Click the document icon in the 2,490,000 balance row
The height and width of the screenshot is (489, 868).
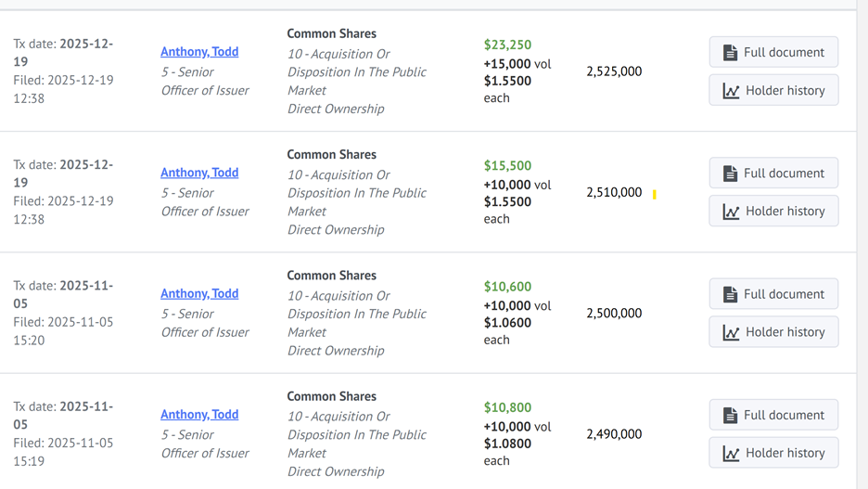(730, 416)
